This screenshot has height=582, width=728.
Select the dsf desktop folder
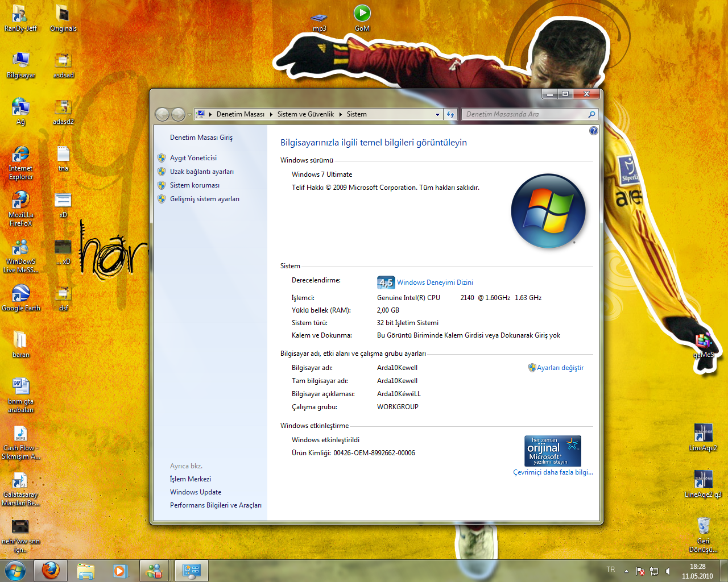63,298
